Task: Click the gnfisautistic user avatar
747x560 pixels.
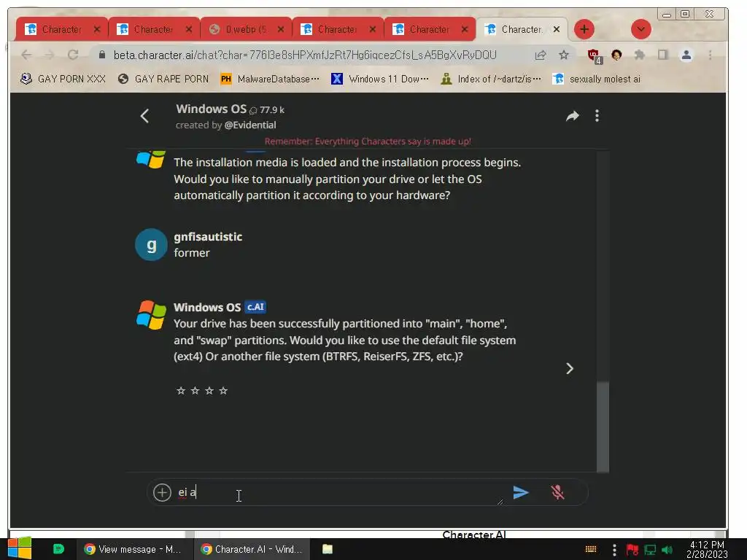Action: click(x=151, y=245)
